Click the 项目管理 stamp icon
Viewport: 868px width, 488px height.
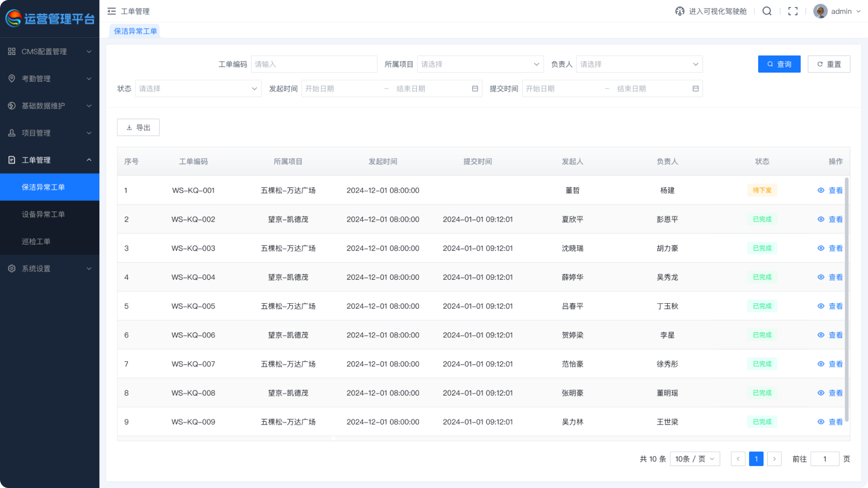[12, 133]
